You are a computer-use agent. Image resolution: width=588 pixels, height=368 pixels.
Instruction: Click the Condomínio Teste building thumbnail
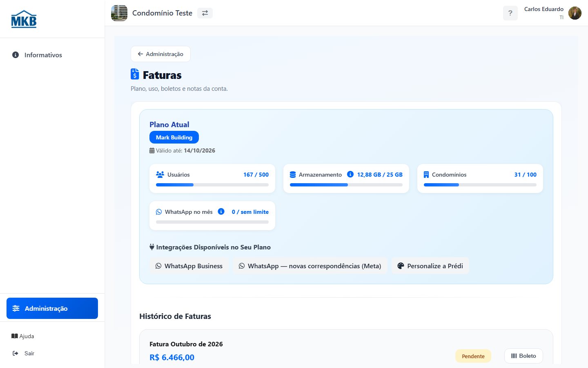point(119,13)
